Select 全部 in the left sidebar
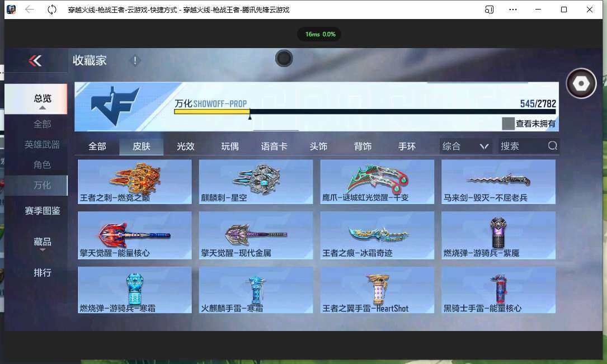 click(42, 124)
